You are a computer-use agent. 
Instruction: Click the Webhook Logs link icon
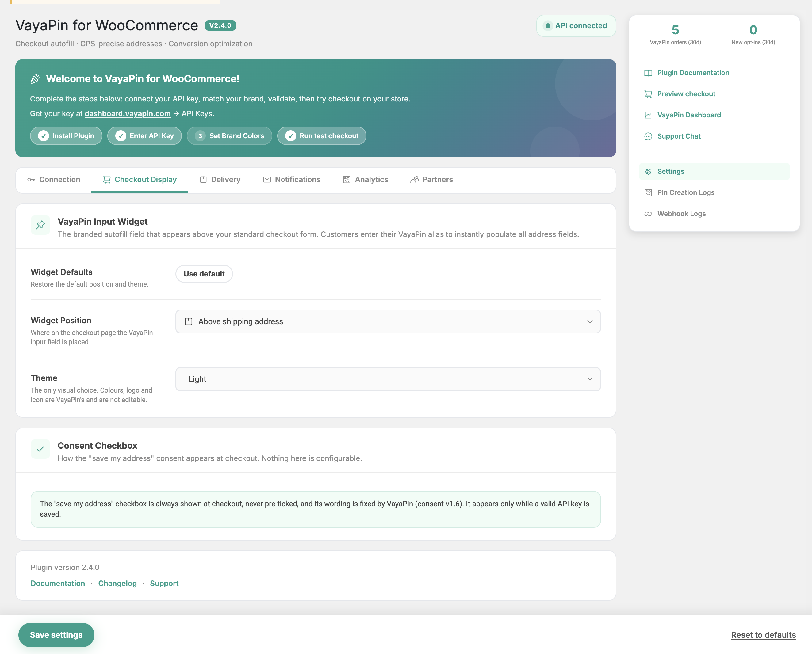click(x=648, y=214)
